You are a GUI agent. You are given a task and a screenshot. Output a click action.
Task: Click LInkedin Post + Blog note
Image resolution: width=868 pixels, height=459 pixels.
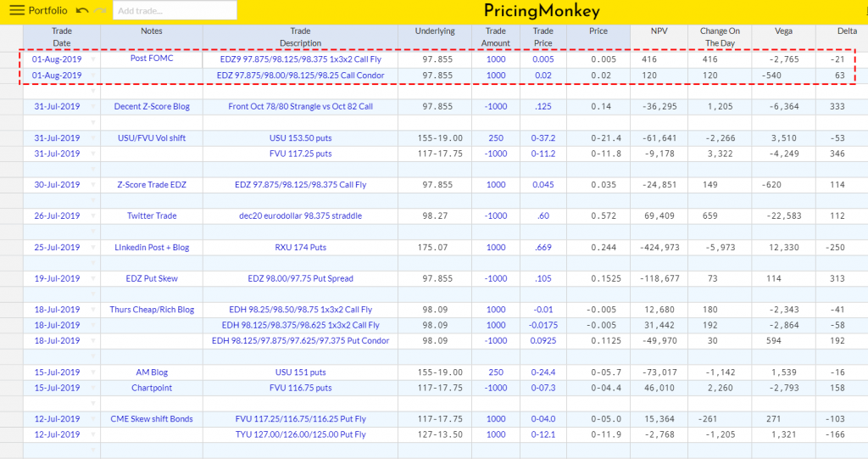point(152,247)
